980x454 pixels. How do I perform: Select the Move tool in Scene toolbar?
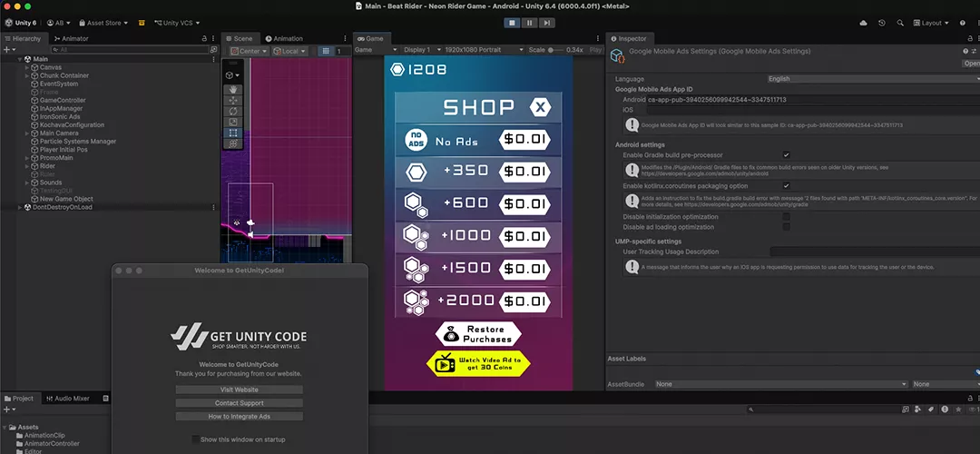tap(233, 101)
